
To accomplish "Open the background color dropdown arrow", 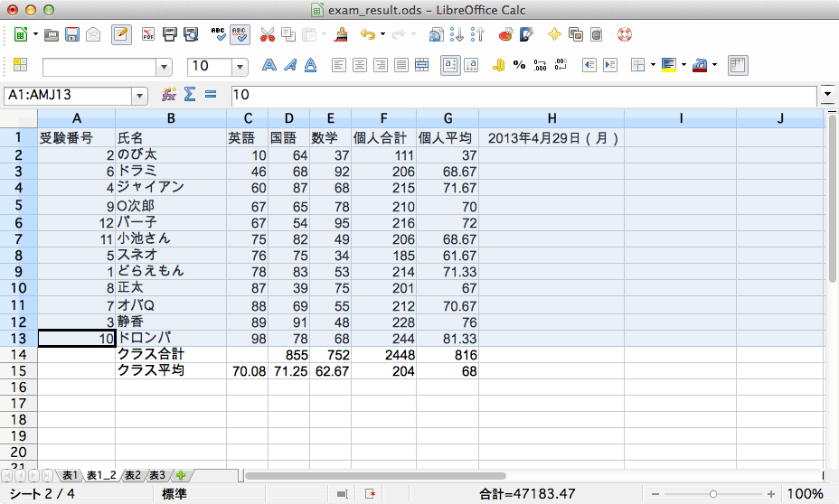I will click(683, 65).
